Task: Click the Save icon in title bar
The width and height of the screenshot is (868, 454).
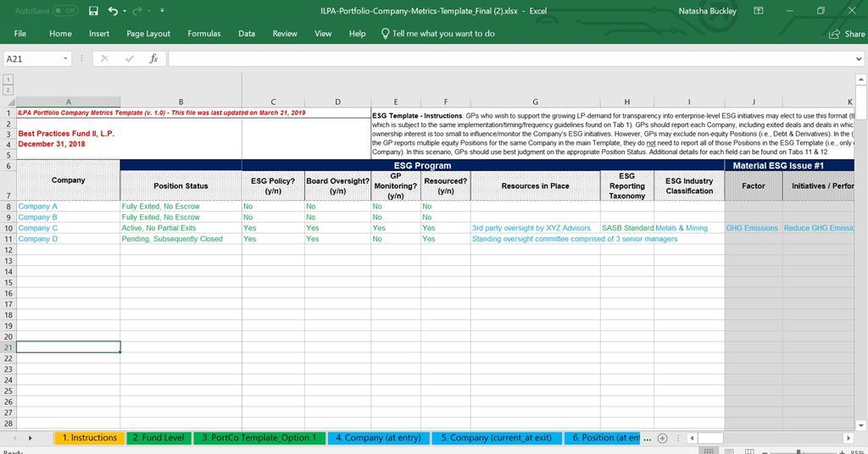Action: 93,10
